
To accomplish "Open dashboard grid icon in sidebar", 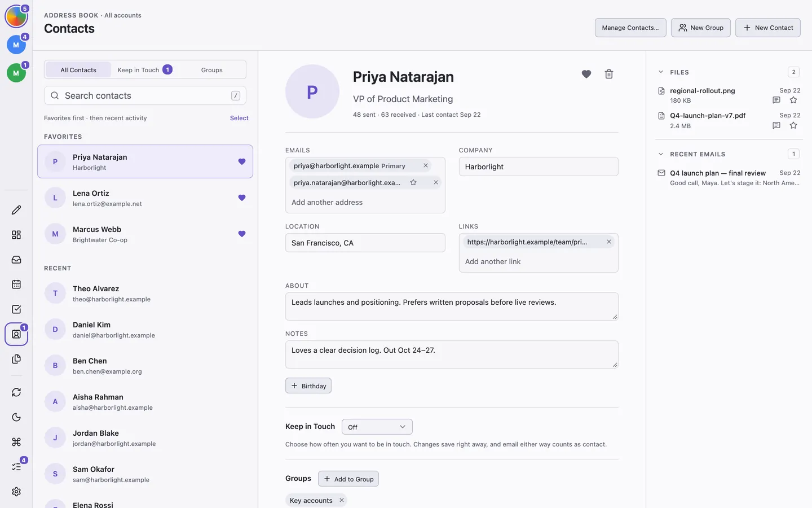I will tap(16, 235).
